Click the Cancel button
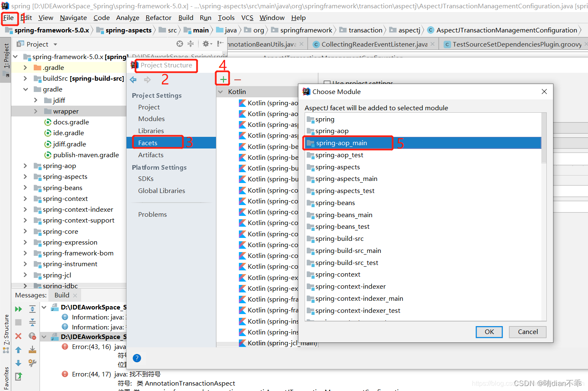The image size is (588, 391). [x=528, y=332]
